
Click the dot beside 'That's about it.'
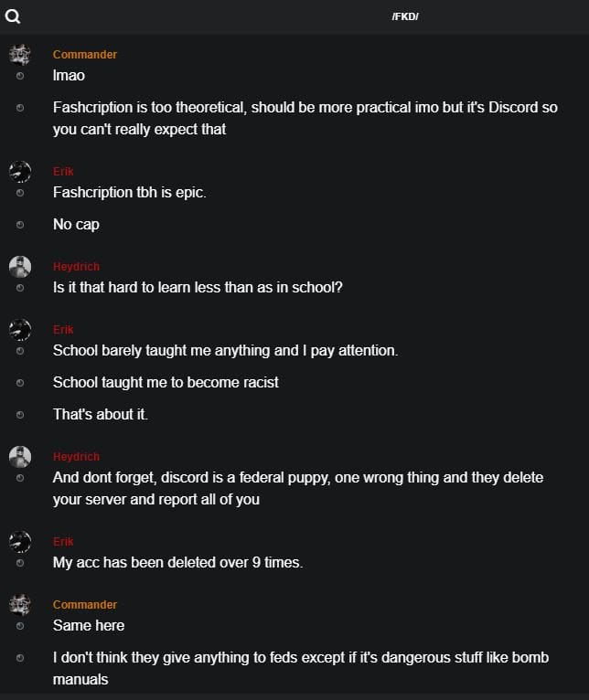[x=20, y=414]
